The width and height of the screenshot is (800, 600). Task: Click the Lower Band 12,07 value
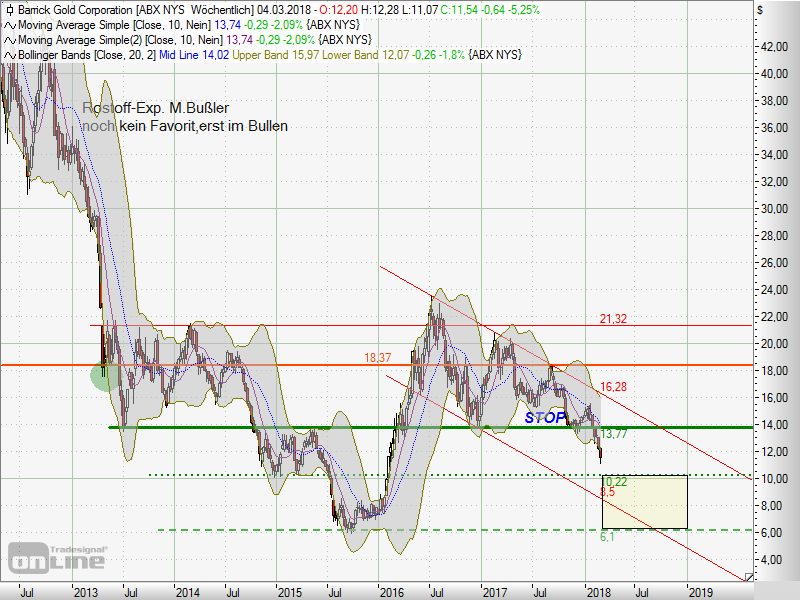(366, 55)
